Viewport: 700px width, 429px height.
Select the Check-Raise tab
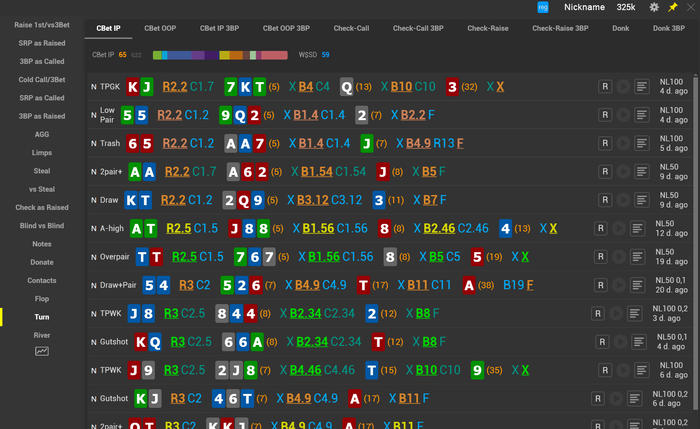488,28
